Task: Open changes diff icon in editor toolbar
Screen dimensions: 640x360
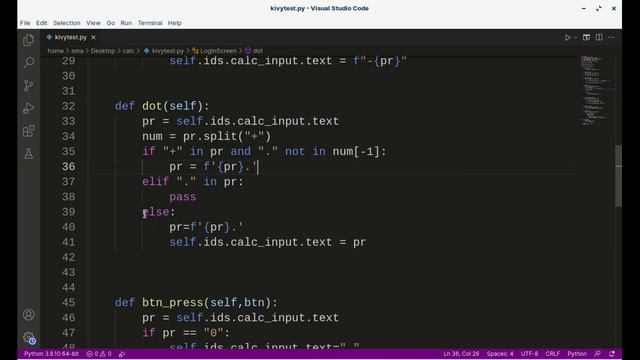Action: pos(586,37)
